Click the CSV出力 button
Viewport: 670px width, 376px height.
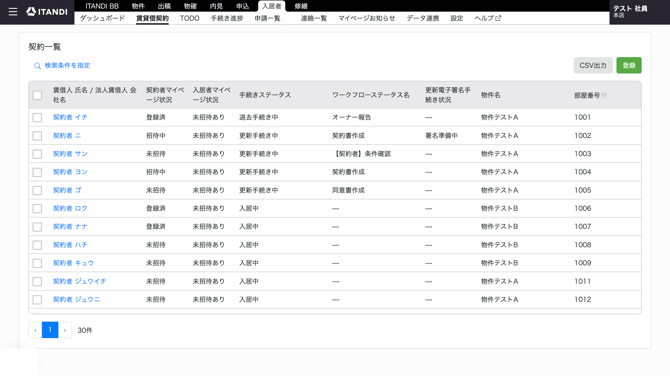coord(593,65)
